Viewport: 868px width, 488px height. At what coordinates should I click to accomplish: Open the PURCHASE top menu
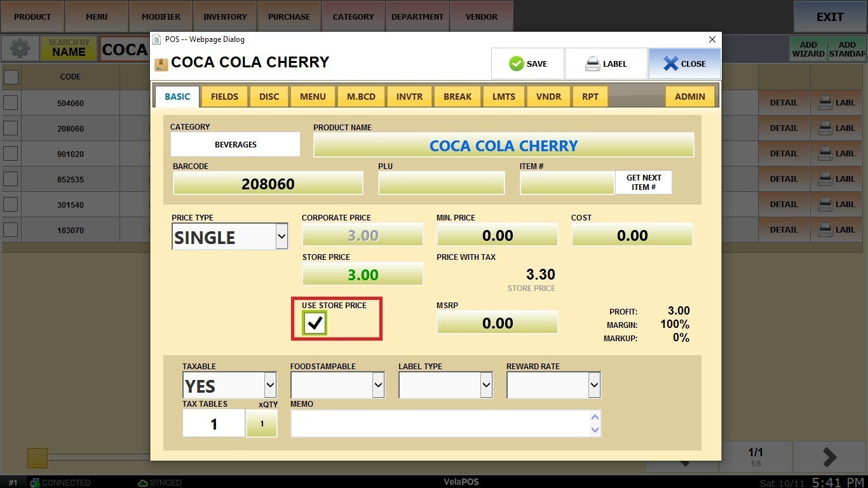click(289, 17)
